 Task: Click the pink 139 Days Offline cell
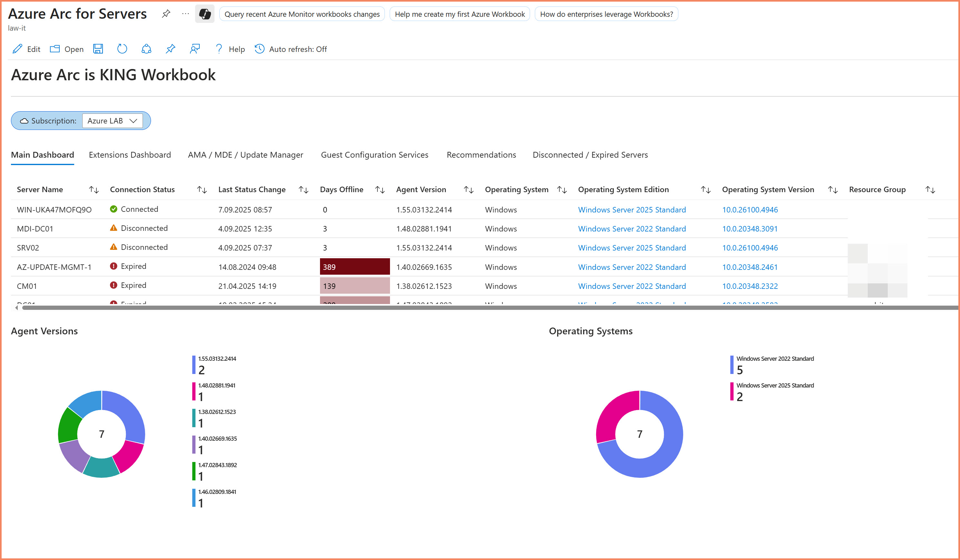click(x=355, y=286)
